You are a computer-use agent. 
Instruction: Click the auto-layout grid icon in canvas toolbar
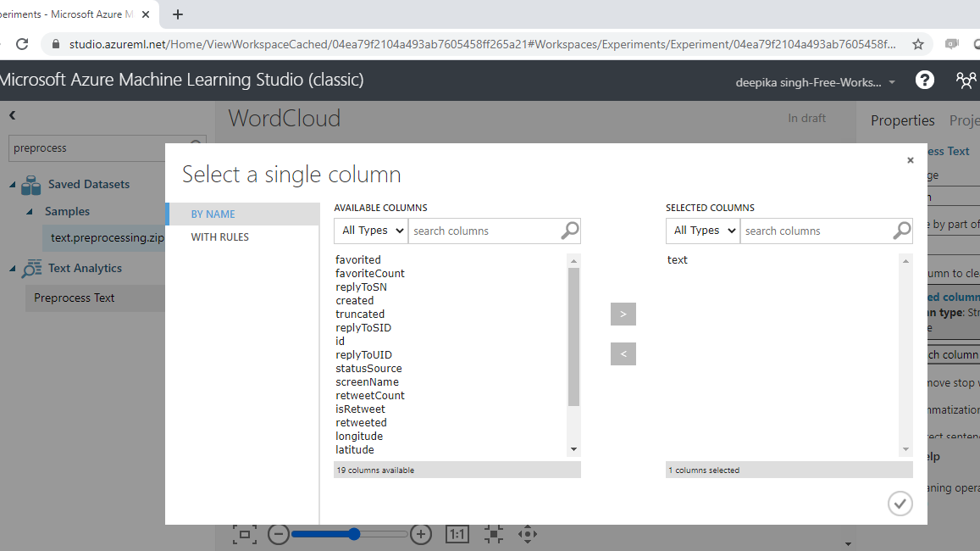[x=493, y=534]
